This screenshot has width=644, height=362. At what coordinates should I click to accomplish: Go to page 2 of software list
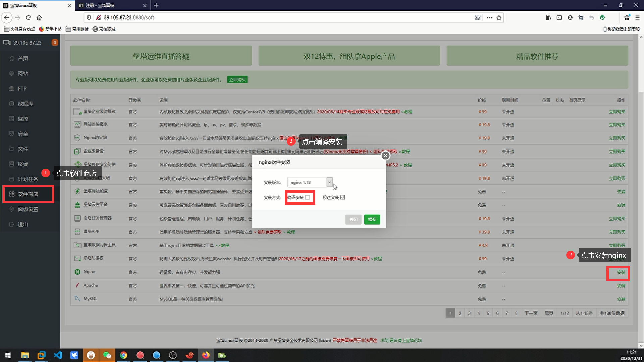click(x=460, y=313)
